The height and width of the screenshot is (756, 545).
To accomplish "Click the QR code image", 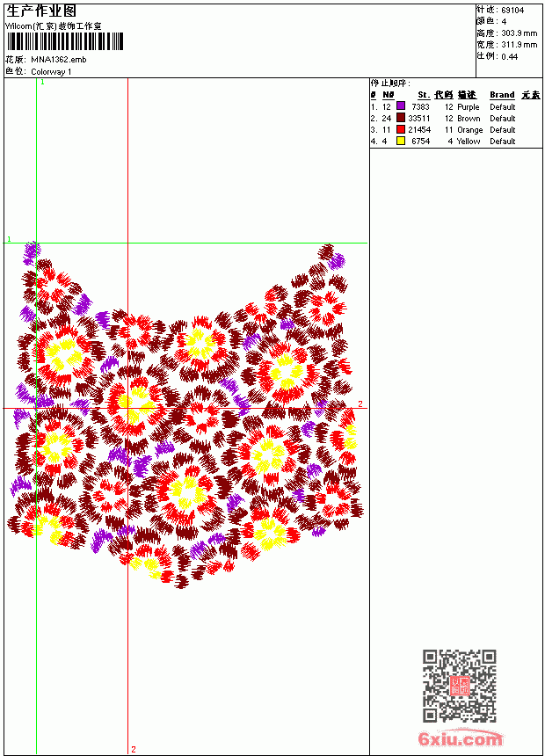I will coord(460,686).
